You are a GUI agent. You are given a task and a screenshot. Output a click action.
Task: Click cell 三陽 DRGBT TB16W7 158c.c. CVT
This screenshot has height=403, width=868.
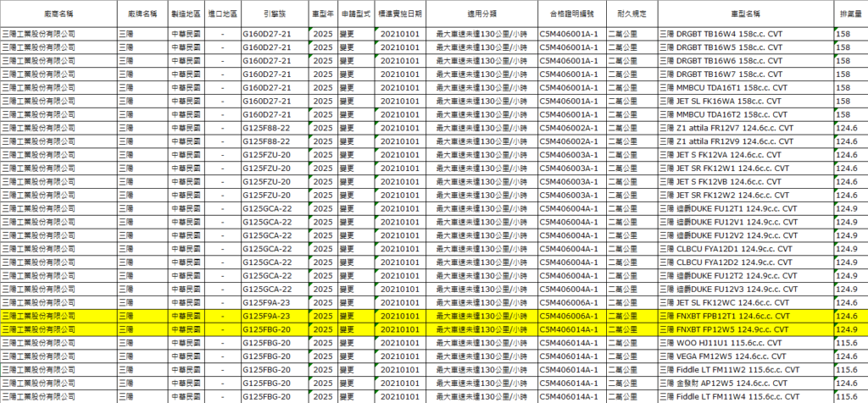point(746,74)
